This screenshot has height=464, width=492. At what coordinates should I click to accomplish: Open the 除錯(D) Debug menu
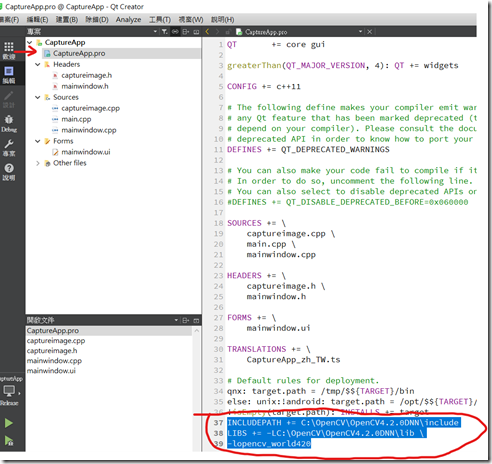coord(97,20)
